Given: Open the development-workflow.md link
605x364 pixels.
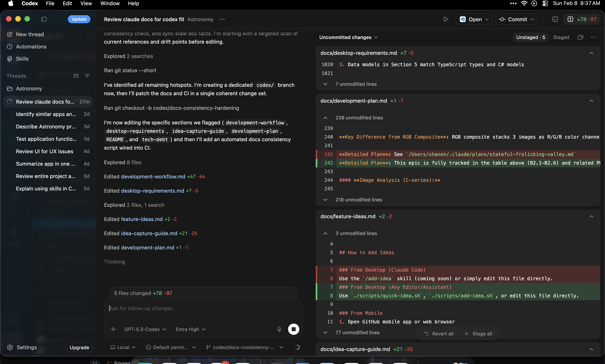Looking at the screenshot, I should click(153, 177).
